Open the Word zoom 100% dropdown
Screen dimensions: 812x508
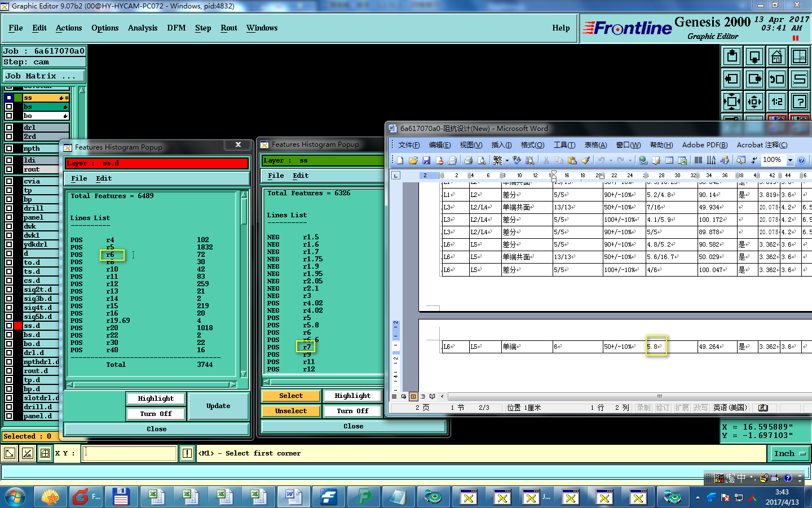(790, 160)
